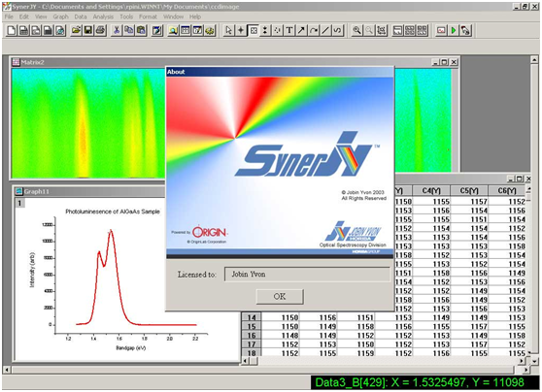The height and width of the screenshot is (392, 542).
Task: Paste using the clipboard toolbar icon
Action: point(141,31)
